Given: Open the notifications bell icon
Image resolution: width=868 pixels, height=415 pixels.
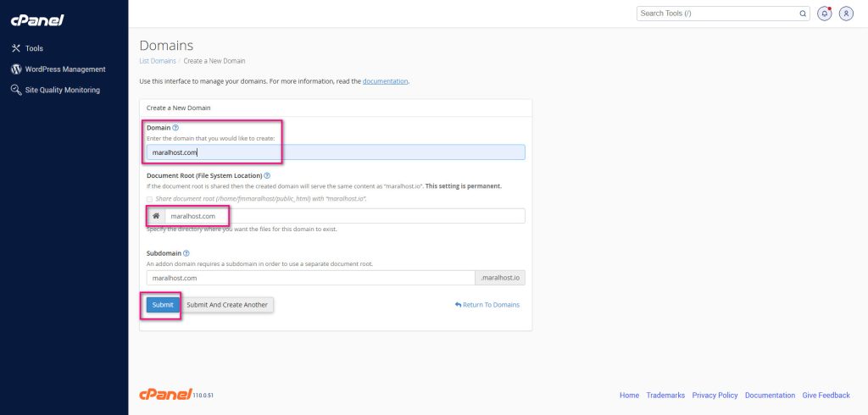Looking at the screenshot, I should 825,14.
